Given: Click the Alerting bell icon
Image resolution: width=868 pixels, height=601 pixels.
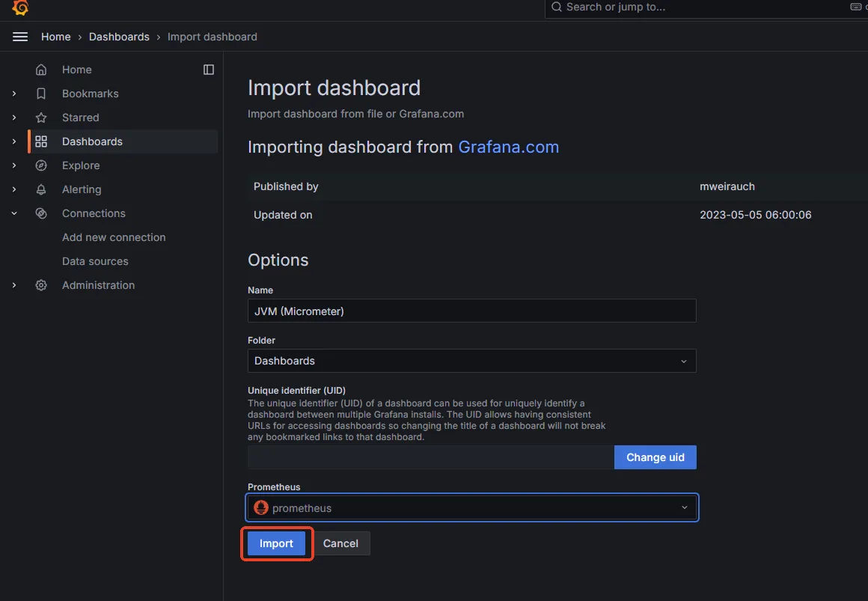Looking at the screenshot, I should coord(41,189).
